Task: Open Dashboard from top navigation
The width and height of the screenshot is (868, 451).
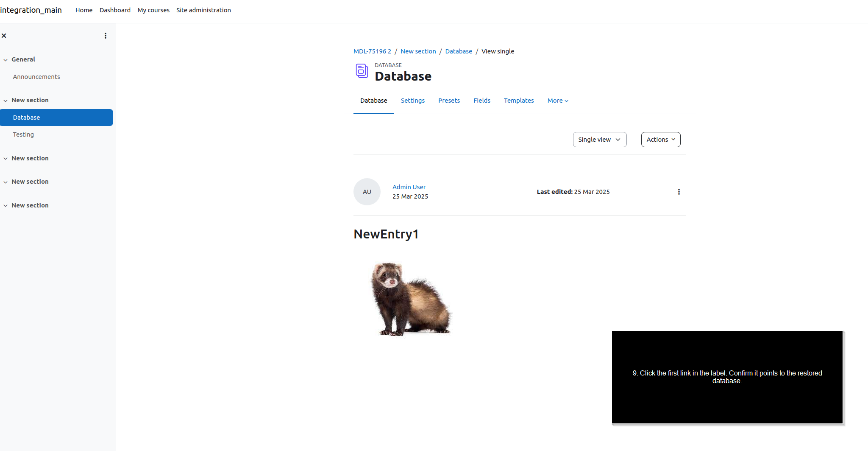Action: [x=115, y=10]
